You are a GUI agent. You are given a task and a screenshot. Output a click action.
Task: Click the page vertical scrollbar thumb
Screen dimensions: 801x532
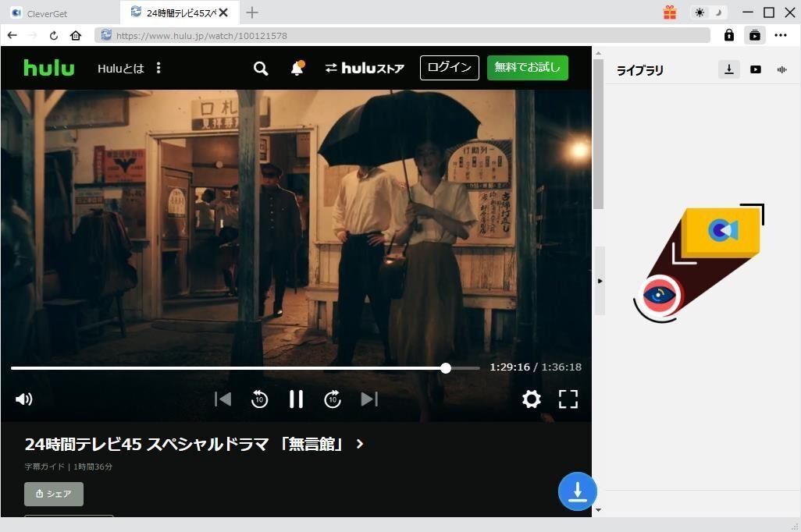coord(598,133)
